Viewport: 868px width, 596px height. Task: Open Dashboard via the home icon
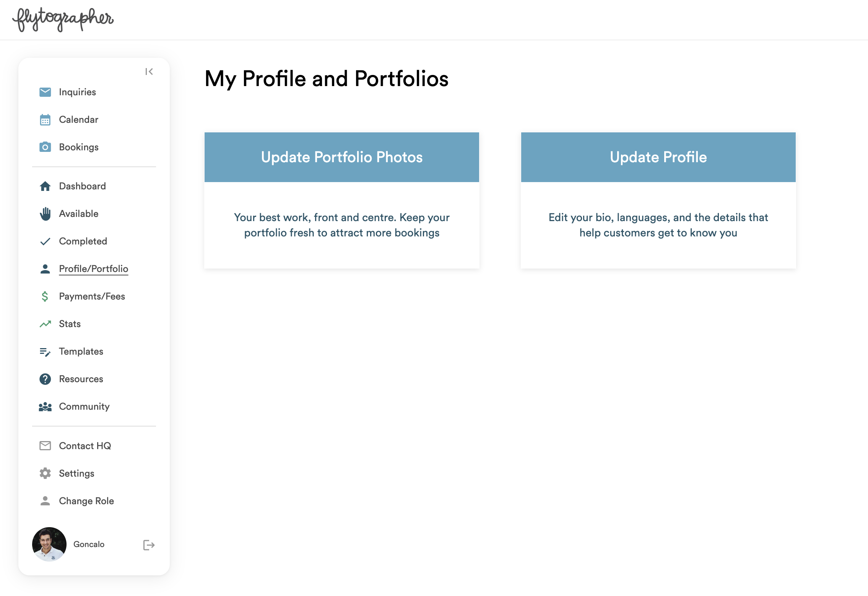45,186
